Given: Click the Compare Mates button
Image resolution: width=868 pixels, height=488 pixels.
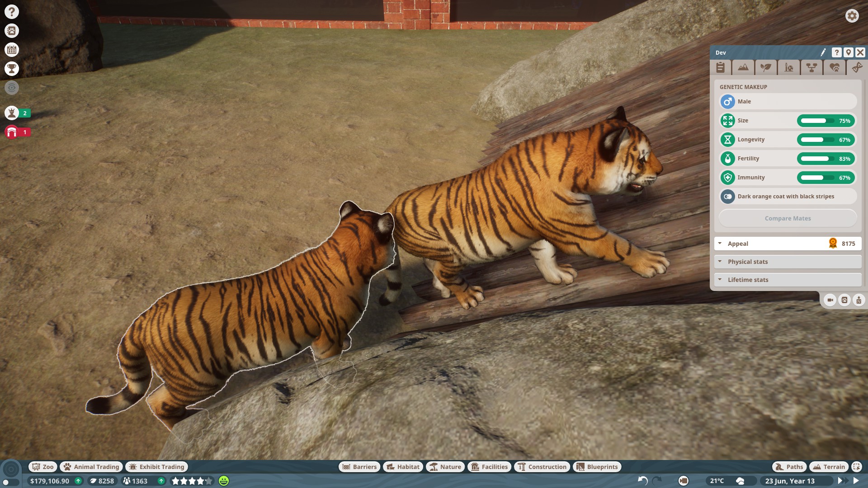Looking at the screenshot, I should pos(788,218).
